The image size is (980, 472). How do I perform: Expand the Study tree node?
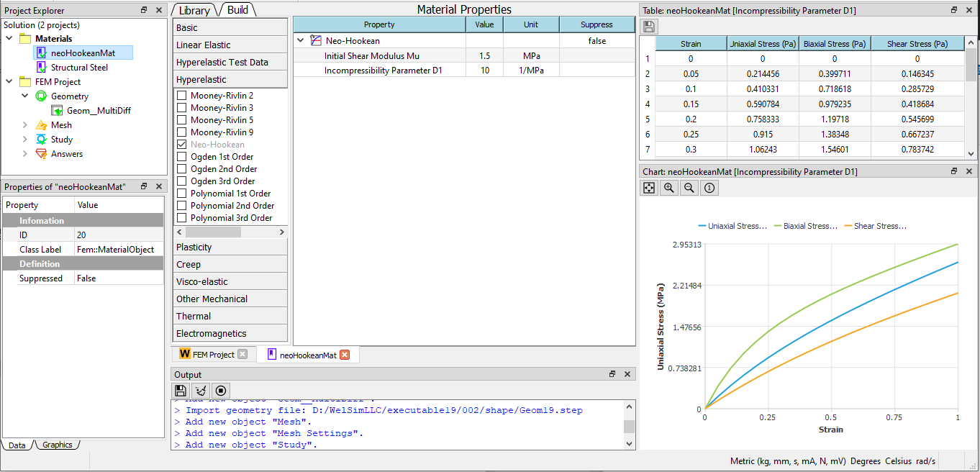tap(25, 139)
